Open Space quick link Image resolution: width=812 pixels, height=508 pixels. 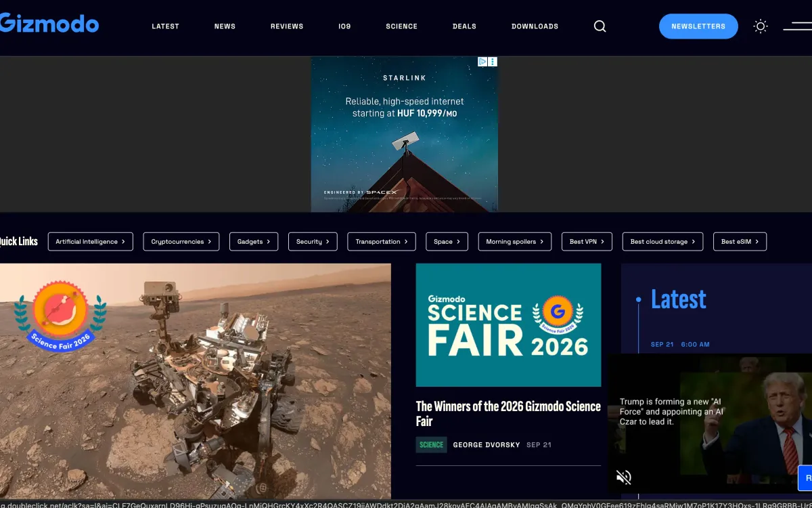point(447,242)
